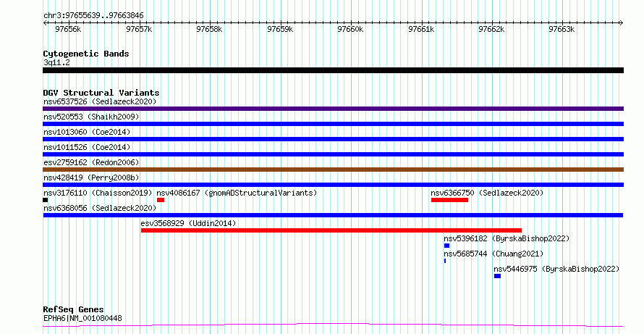Screen dimensions: 644x334
Task: Click the nsv1013060 (Coe2014) variant bar
Action: [333, 139]
